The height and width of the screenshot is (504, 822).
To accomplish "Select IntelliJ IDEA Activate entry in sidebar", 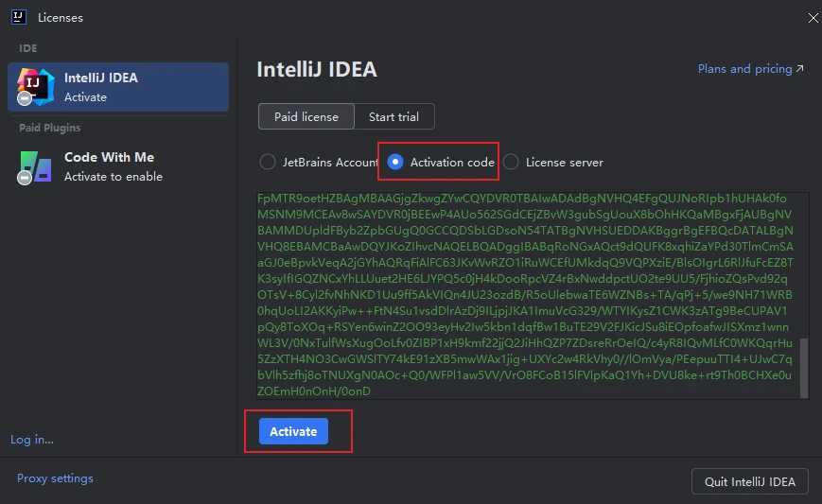I will (118, 87).
